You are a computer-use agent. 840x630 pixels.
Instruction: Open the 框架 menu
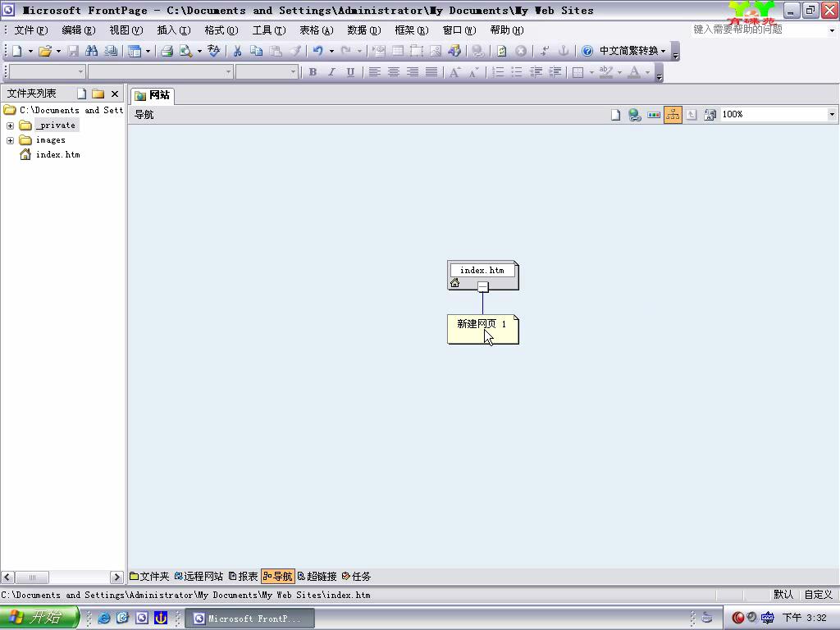[x=412, y=30]
